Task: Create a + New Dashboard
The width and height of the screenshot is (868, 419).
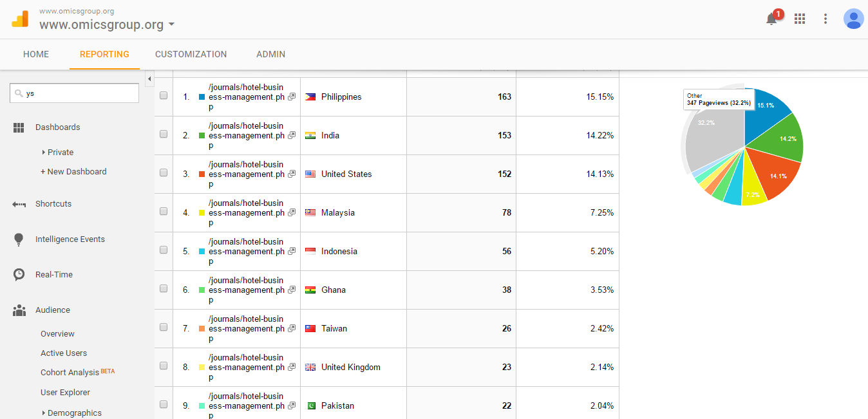Action: click(73, 172)
